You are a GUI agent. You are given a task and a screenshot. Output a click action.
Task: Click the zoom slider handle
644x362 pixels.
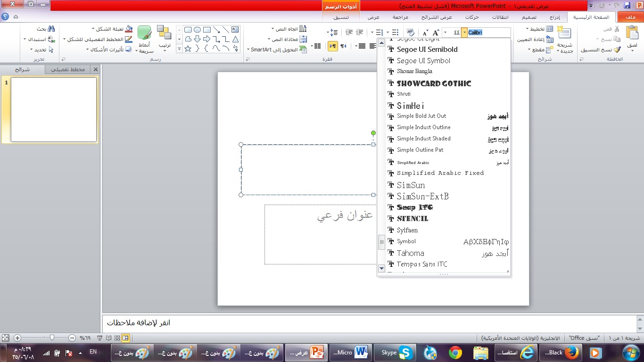52,338
